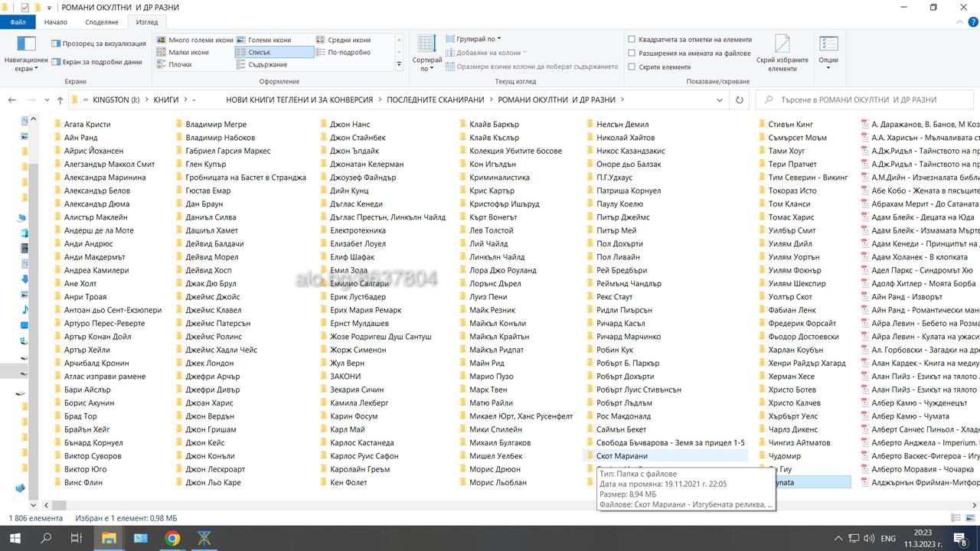Click the Sort by icon
Image resolution: width=980 pixels, height=551 pixels.
[426, 54]
